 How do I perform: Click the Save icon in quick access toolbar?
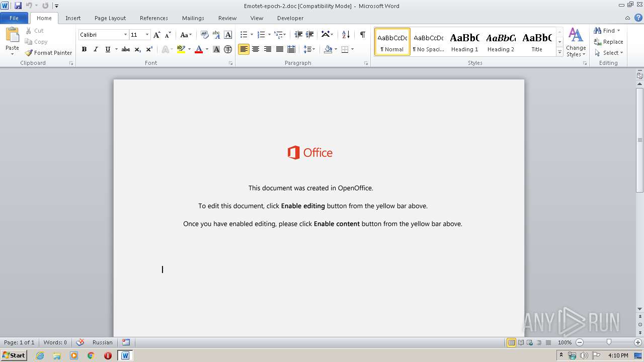coord(18,6)
